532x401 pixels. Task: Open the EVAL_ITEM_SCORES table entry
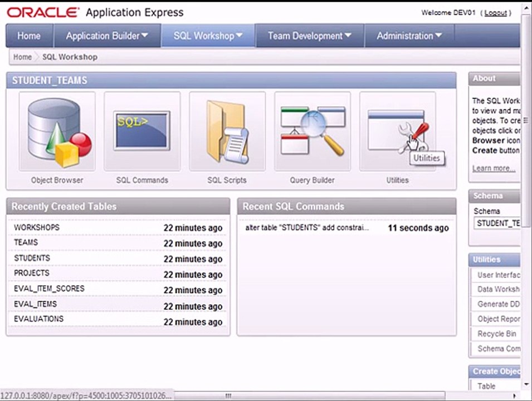click(49, 288)
